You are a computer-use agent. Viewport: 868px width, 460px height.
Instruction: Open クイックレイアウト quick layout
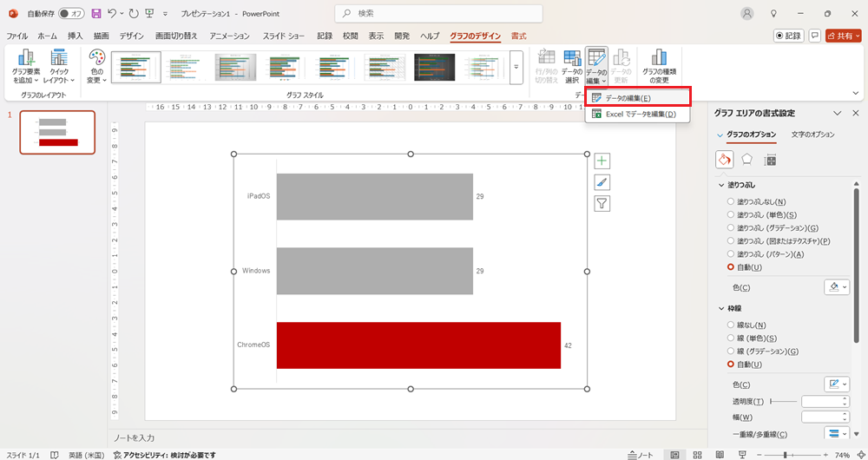[x=59, y=67]
